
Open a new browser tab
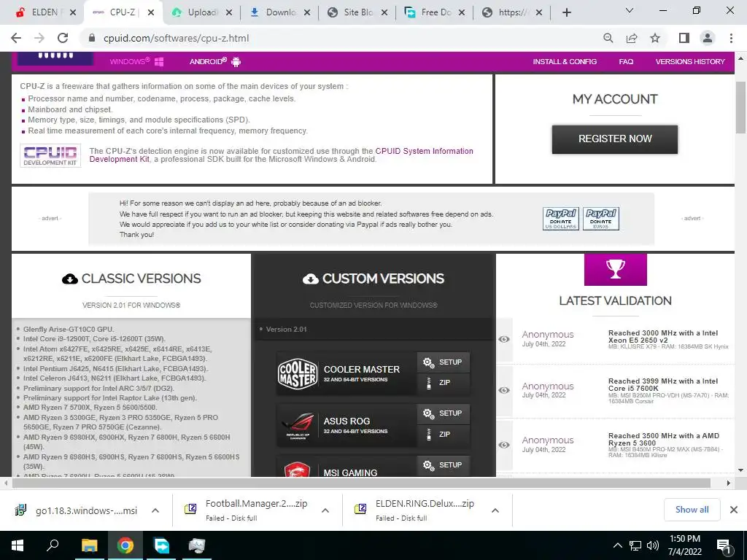click(566, 12)
